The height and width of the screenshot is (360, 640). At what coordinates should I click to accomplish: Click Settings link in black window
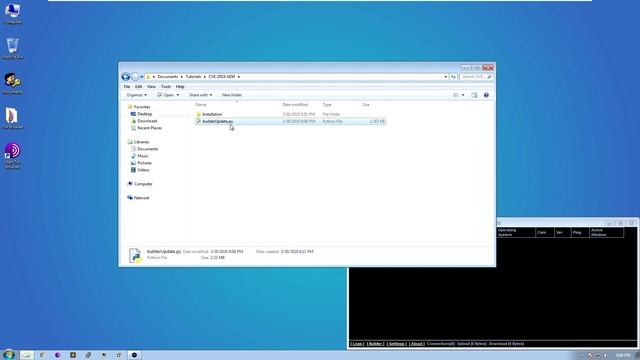(x=396, y=344)
